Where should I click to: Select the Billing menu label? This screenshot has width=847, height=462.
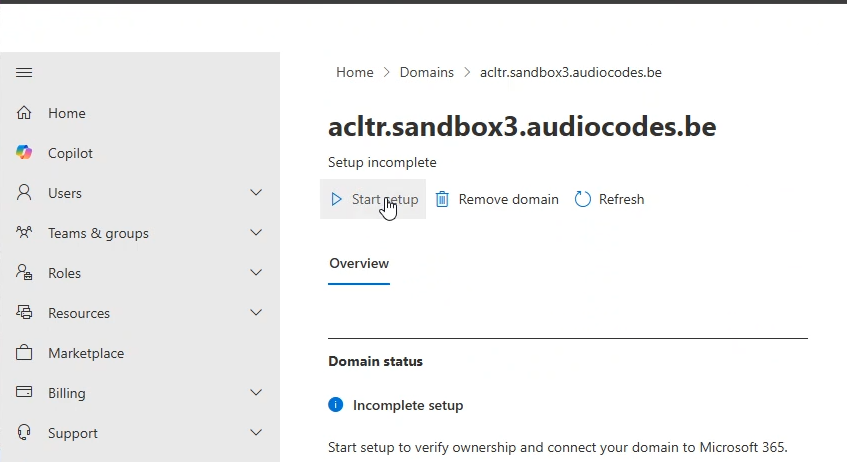tap(66, 393)
